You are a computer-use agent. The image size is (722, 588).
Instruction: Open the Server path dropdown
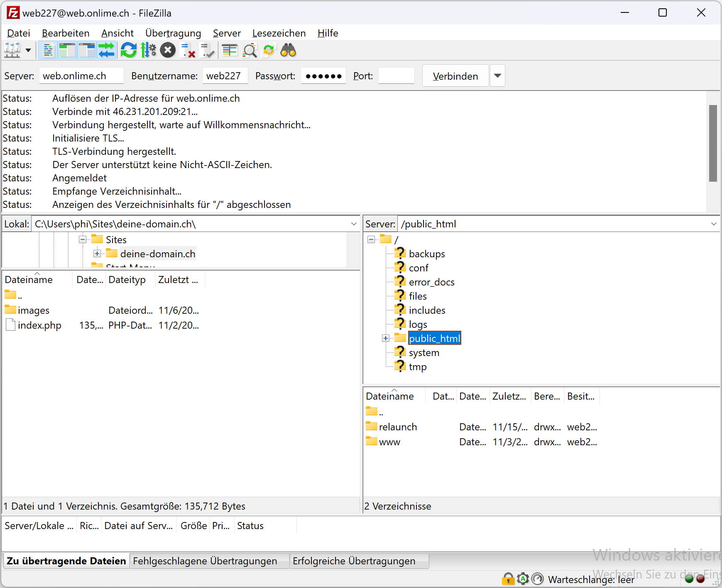point(714,224)
